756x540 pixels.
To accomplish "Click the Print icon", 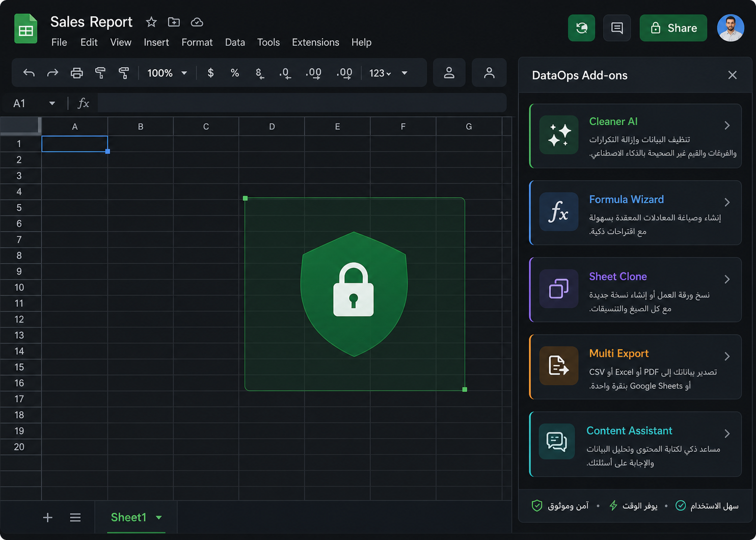I will click(x=76, y=73).
